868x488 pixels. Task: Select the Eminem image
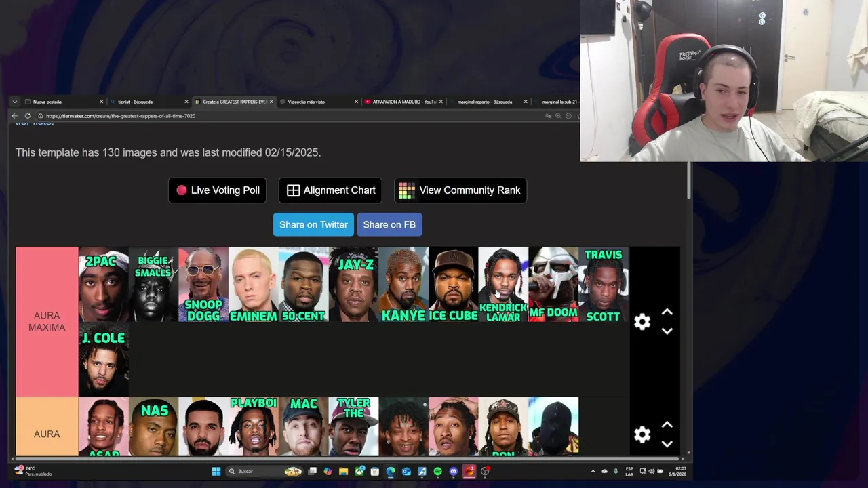254,284
